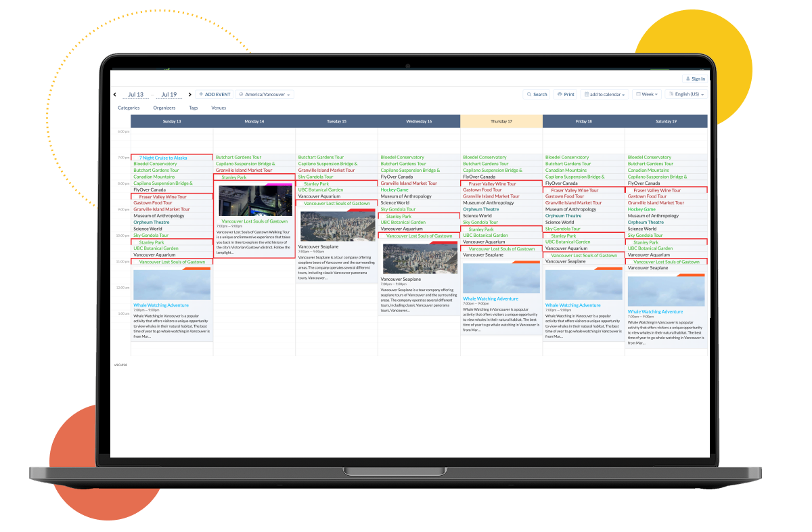Click Friday's Whale Watching Adventure image
This screenshot has width=812, height=532.
click(x=584, y=285)
